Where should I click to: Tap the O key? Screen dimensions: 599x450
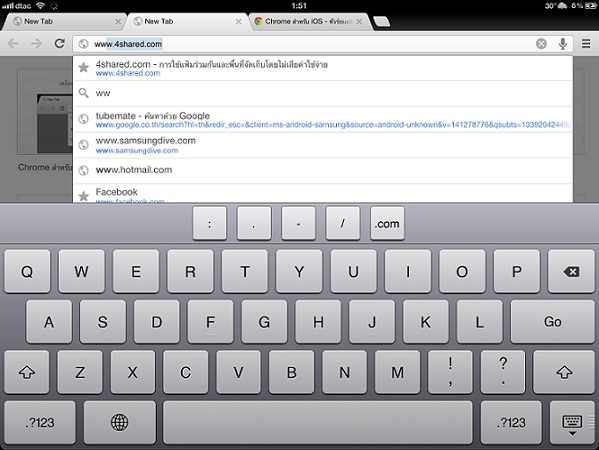coord(462,272)
